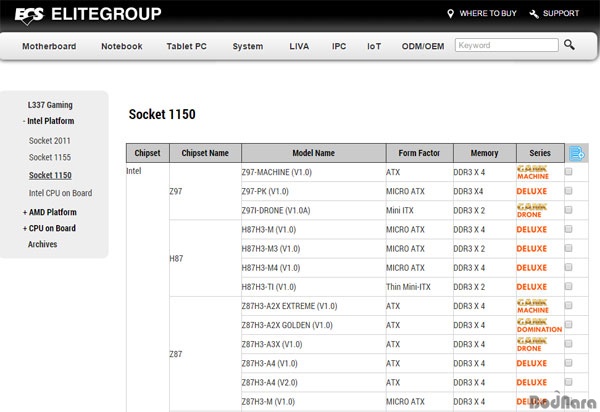Click the magnifier search icon
This screenshot has height=412, width=600.
pos(569,45)
